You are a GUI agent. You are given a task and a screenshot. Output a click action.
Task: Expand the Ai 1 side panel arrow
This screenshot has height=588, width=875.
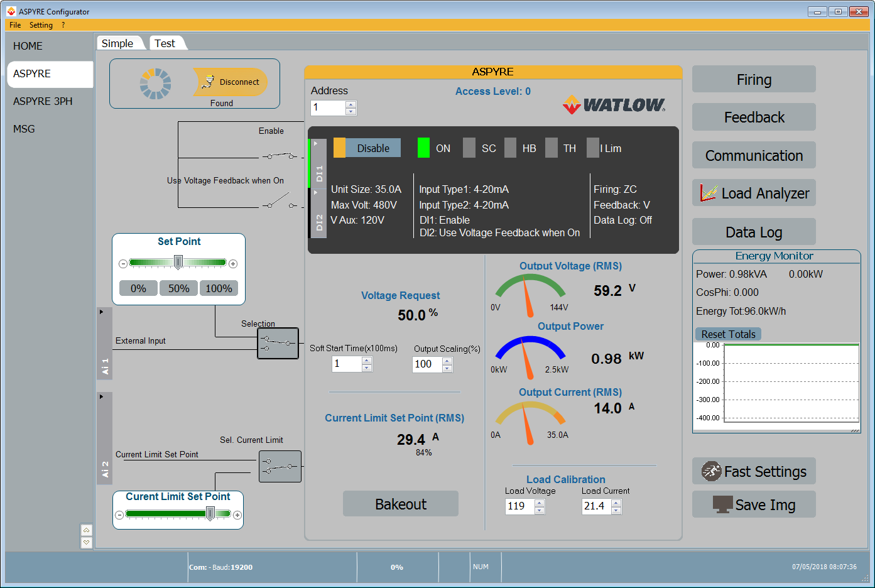pos(102,312)
